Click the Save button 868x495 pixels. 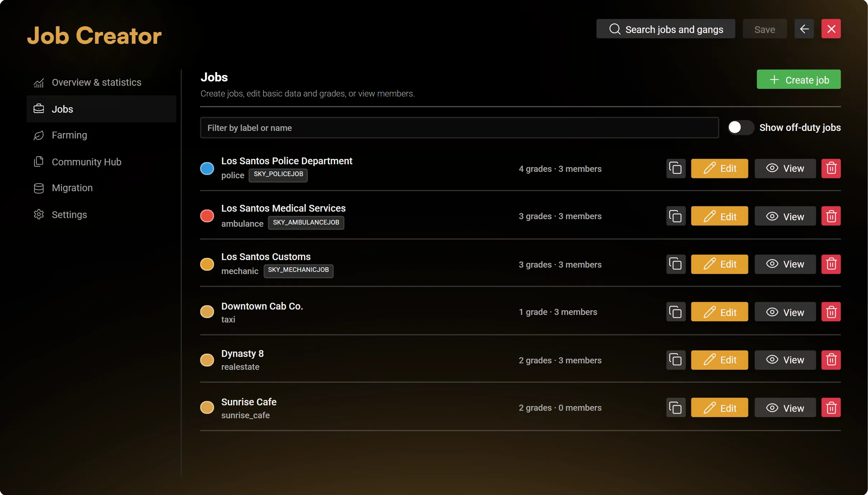(x=765, y=29)
